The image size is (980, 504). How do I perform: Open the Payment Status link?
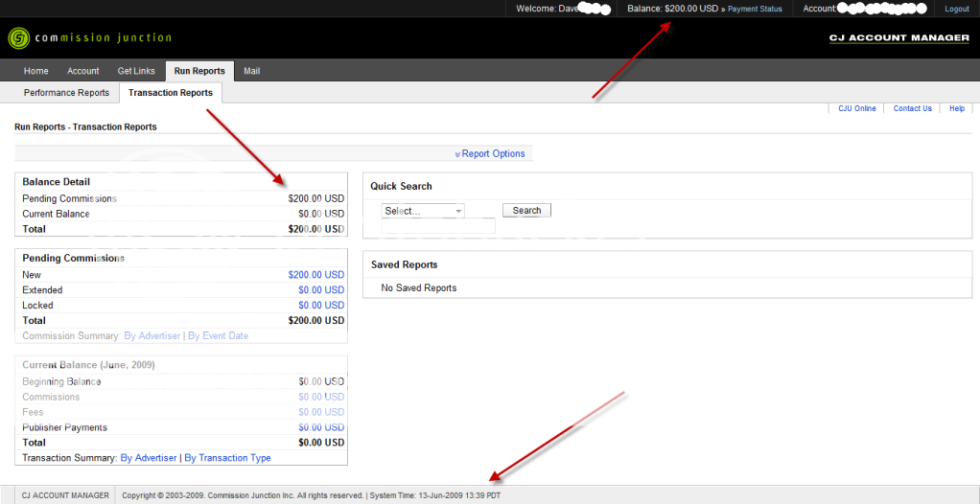[755, 10]
